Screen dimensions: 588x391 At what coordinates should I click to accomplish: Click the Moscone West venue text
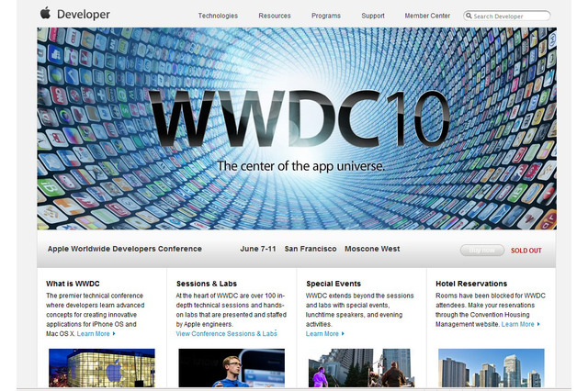(x=372, y=249)
